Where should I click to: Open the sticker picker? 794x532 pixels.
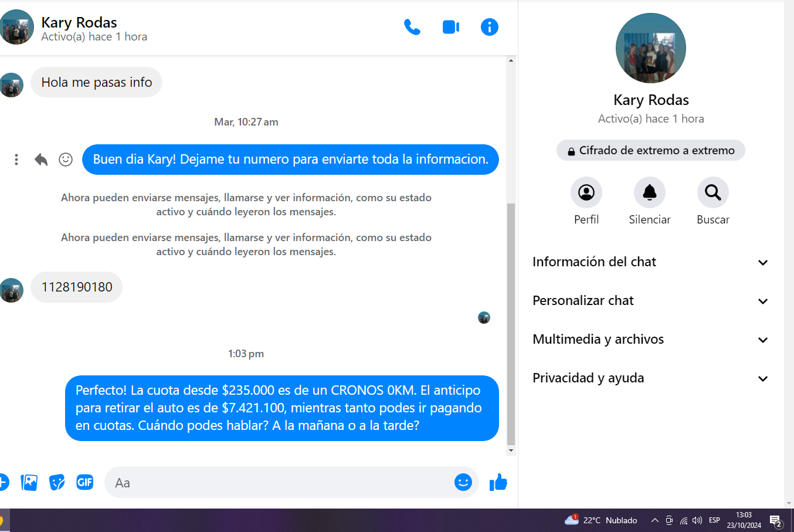[x=57, y=482]
